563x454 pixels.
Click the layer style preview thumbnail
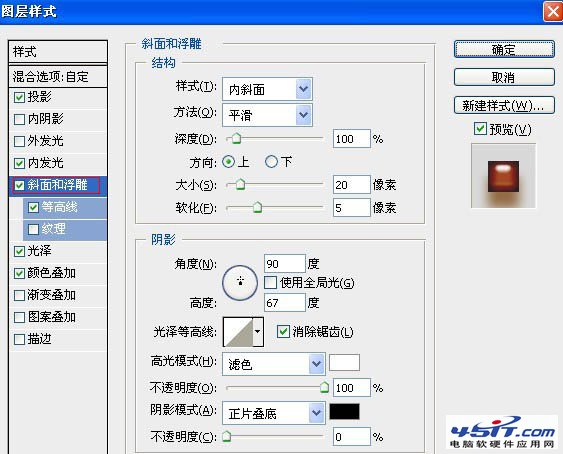coord(503,176)
